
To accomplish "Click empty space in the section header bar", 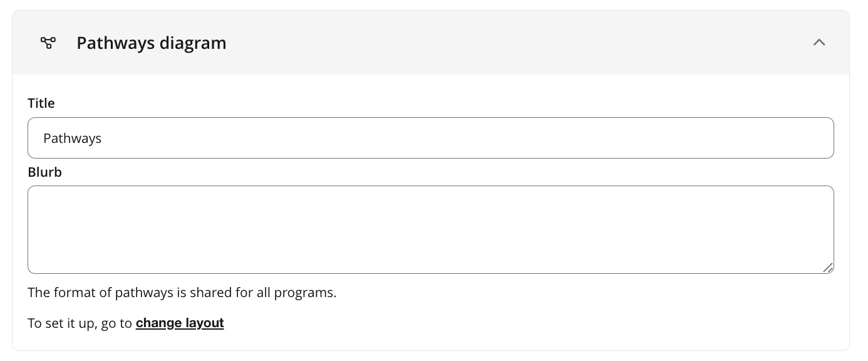I will (x=501, y=43).
